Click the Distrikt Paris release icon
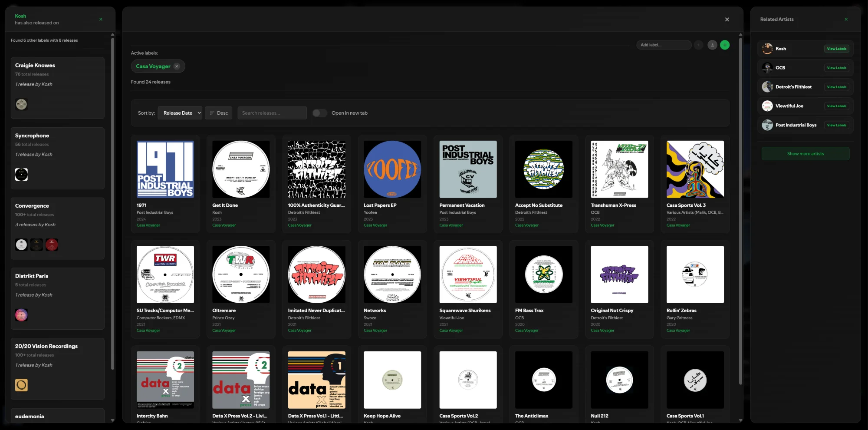Screen dimensions: 868x430 (x=21, y=314)
